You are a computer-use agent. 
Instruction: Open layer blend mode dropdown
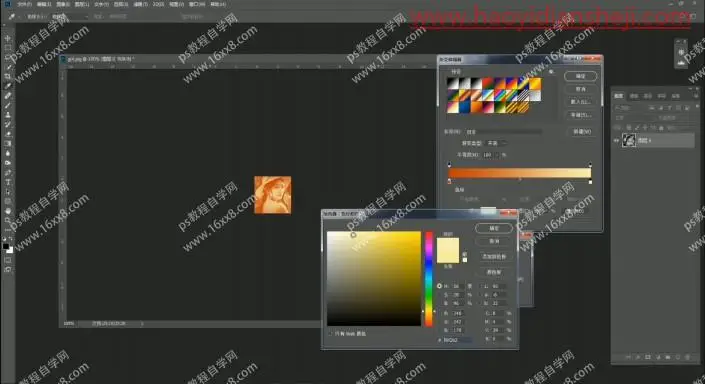tap(633, 118)
